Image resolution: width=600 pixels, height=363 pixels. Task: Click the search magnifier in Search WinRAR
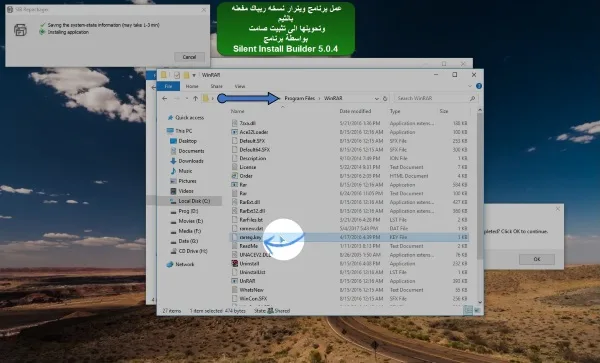point(472,98)
